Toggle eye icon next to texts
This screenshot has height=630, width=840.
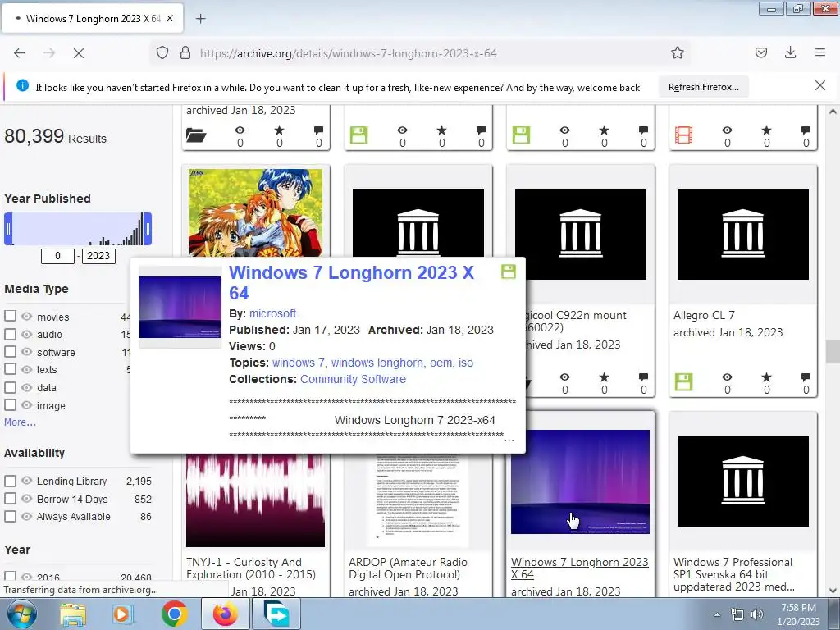tap(27, 369)
